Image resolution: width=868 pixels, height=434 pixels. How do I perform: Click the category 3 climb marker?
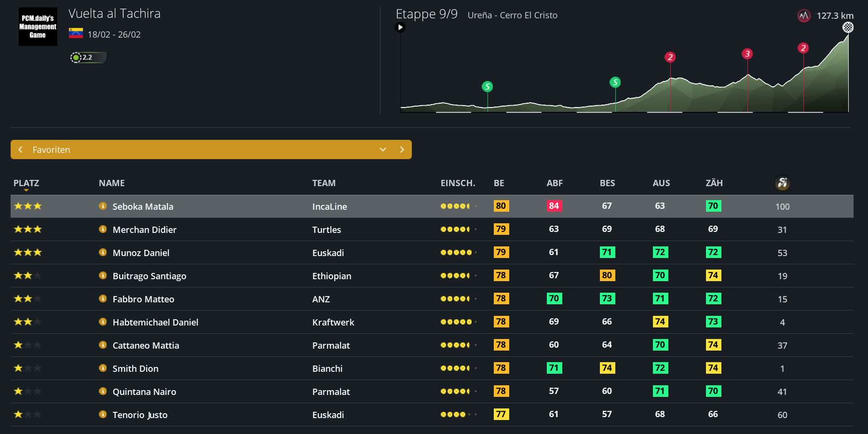tap(747, 54)
